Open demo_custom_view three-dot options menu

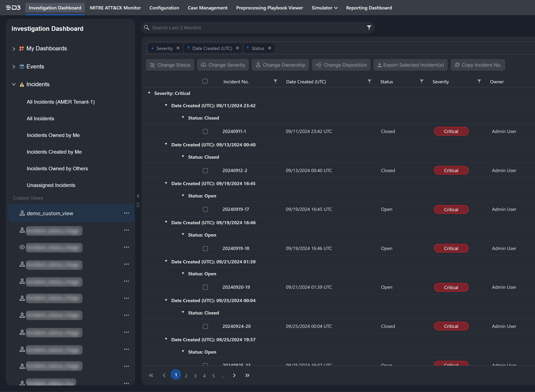[x=126, y=213]
